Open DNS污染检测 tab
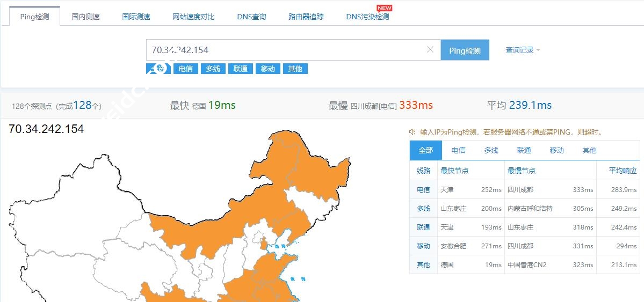This screenshot has height=302, width=644. (x=367, y=17)
